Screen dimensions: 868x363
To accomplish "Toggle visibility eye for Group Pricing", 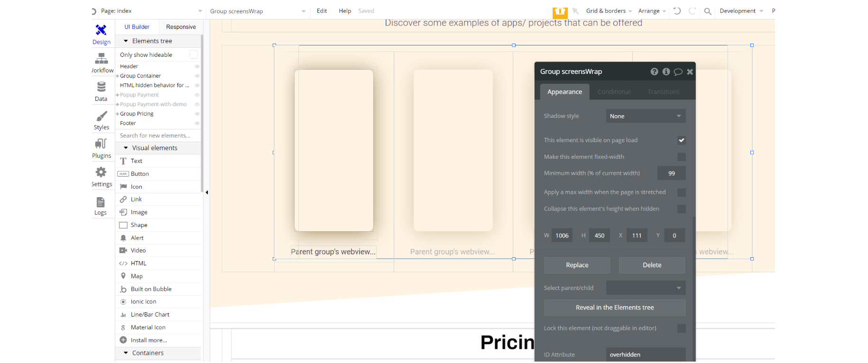I will click(x=197, y=114).
